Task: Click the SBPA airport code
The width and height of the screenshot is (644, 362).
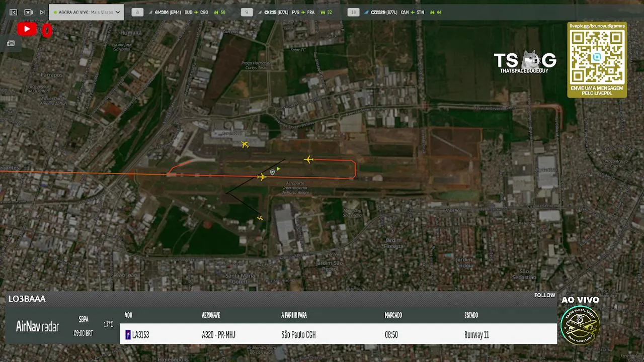Action: pyautogui.click(x=84, y=320)
